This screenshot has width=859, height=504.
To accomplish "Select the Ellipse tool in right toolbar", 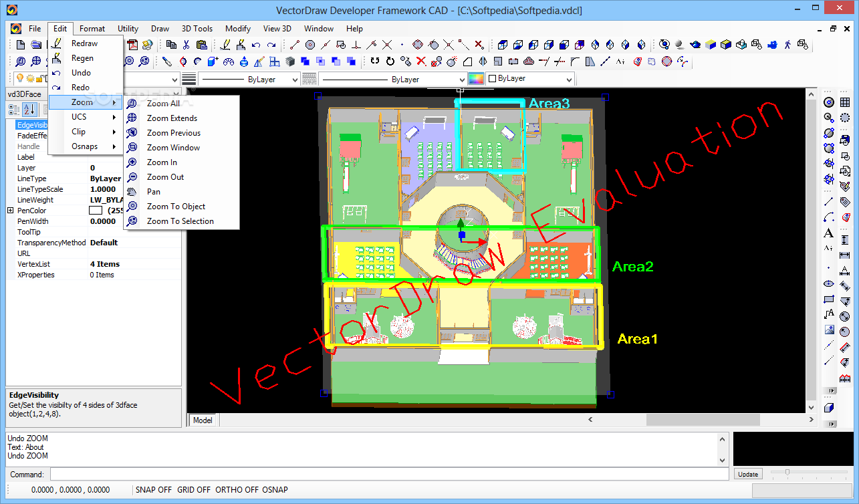I will pyautogui.click(x=829, y=283).
